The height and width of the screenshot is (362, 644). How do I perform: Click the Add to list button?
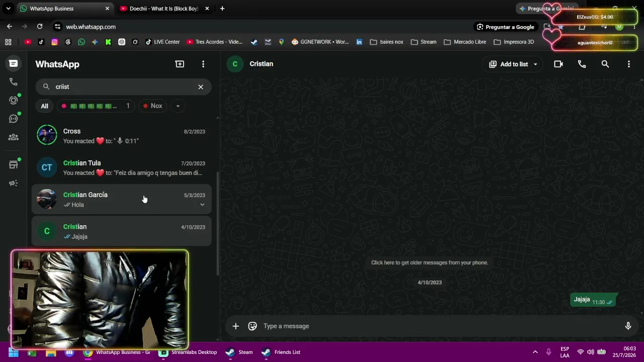click(509, 64)
